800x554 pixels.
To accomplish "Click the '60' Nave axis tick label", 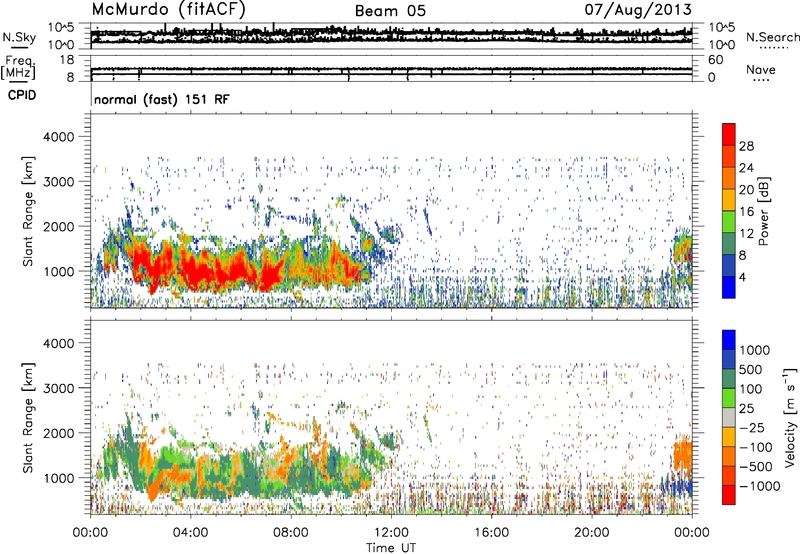I will [716, 60].
